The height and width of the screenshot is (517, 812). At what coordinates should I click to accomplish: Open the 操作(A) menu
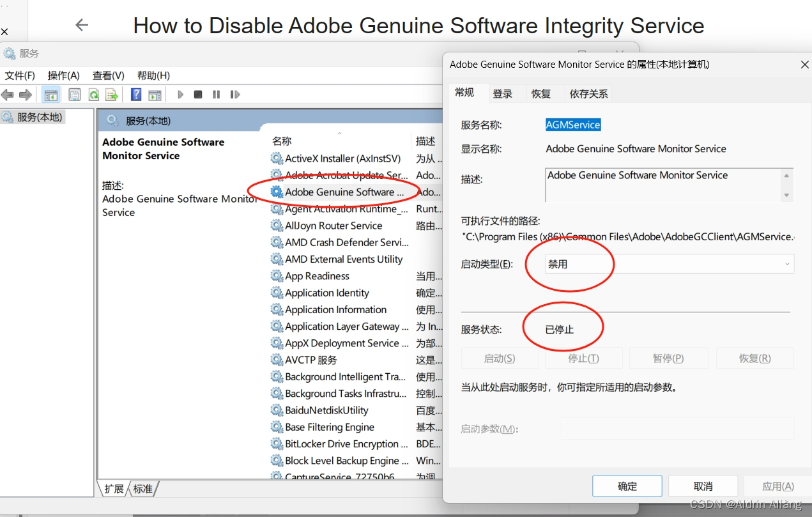click(x=64, y=75)
